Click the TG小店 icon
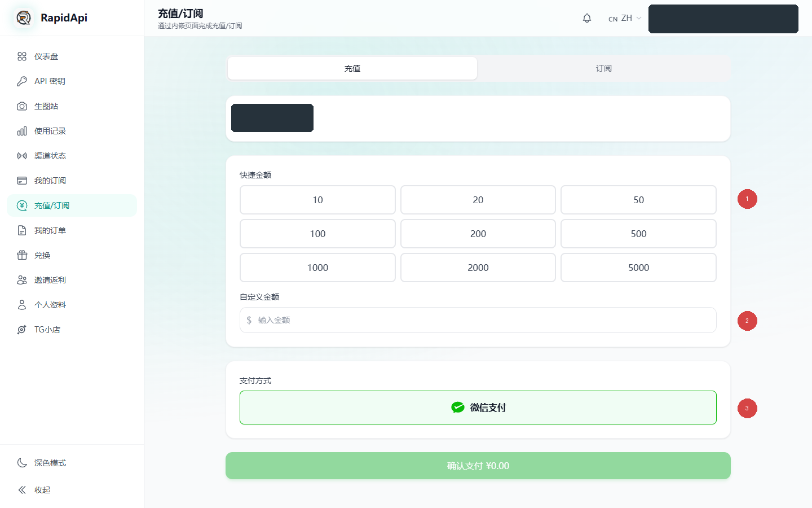 click(x=22, y=330)
